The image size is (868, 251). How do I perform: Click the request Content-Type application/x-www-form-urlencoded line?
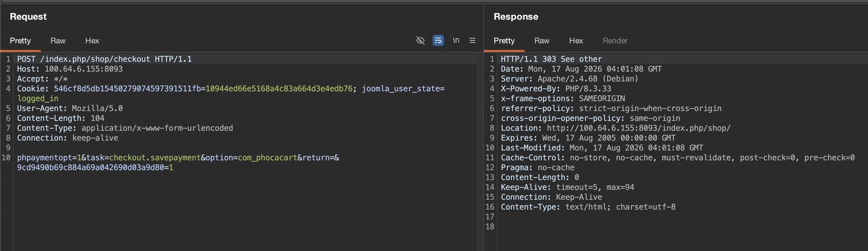pyautogui.click(x=125, y=128)
